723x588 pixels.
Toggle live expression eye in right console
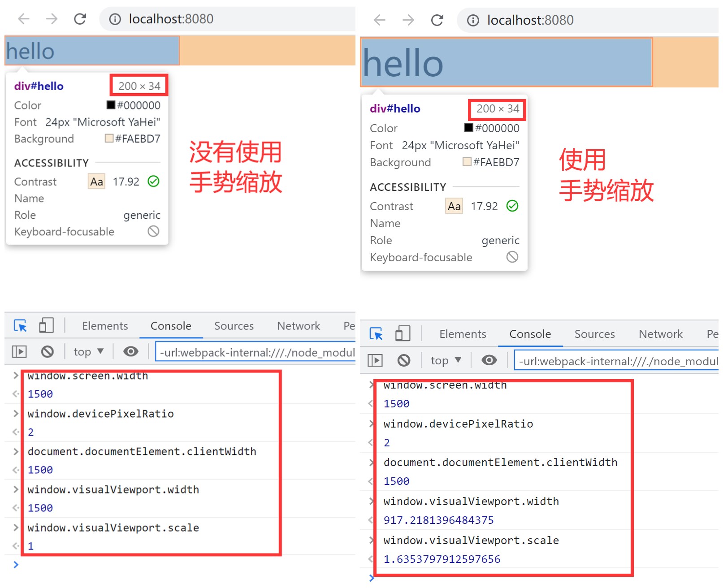point(489,360)
